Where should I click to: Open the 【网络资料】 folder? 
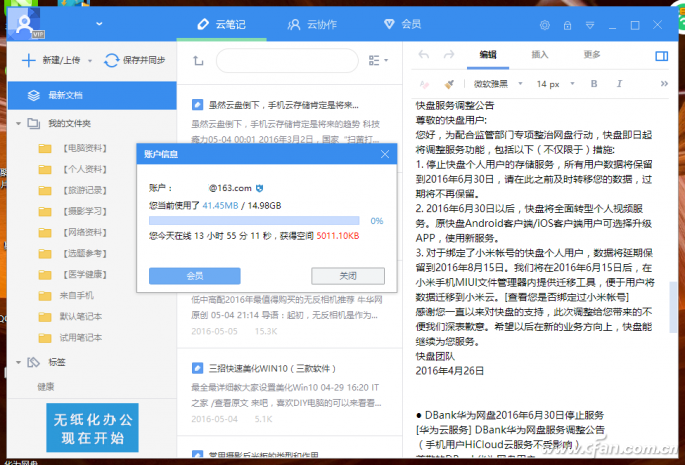point(84,232)
